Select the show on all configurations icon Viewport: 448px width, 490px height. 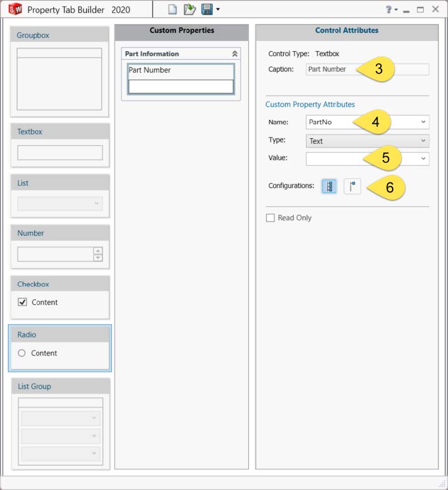[x=329, y=186]
